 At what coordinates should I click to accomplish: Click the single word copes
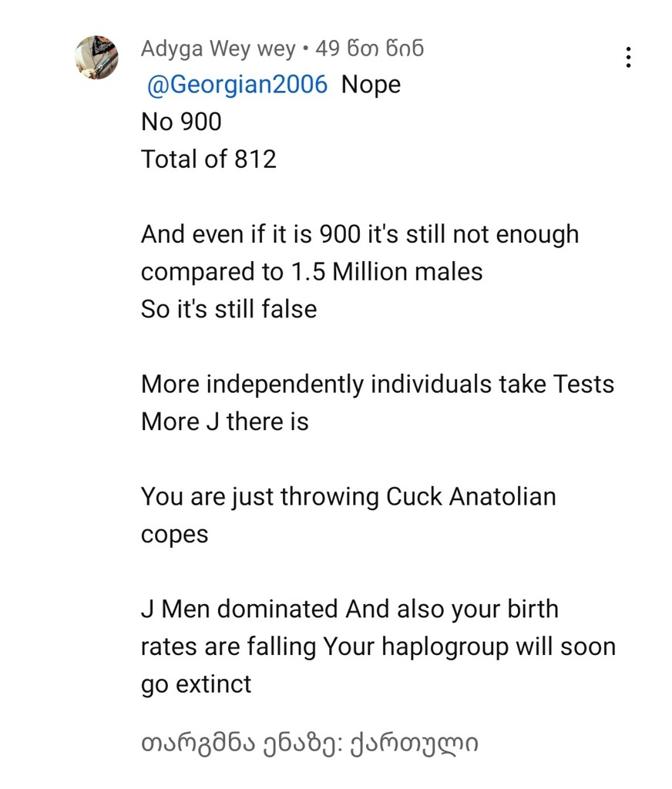[174, 534]
